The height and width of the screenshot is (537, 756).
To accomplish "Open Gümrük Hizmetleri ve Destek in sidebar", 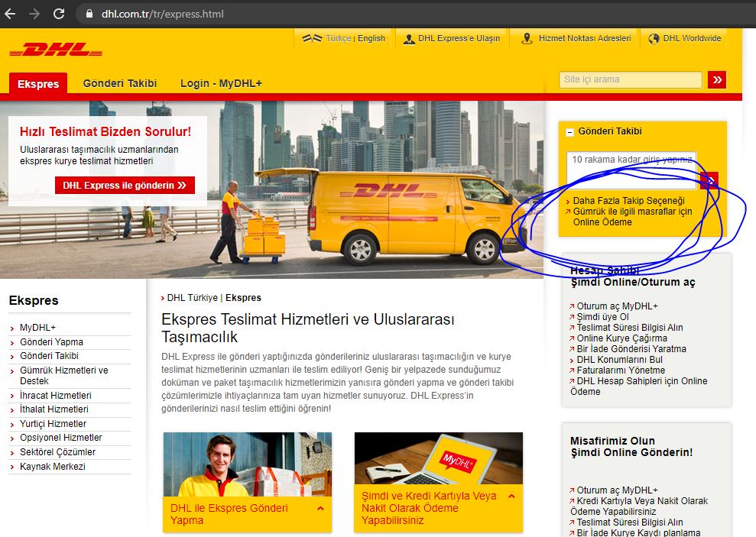I will click(64, 376).
